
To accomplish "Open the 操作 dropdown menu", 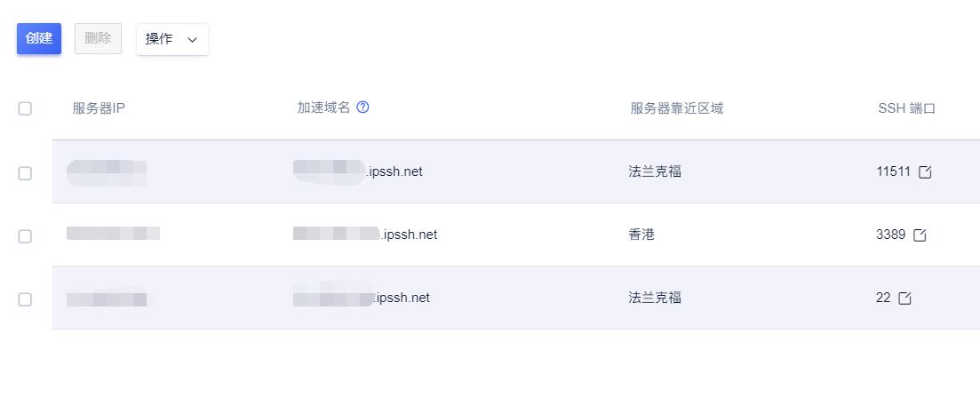I will point(171,39).
